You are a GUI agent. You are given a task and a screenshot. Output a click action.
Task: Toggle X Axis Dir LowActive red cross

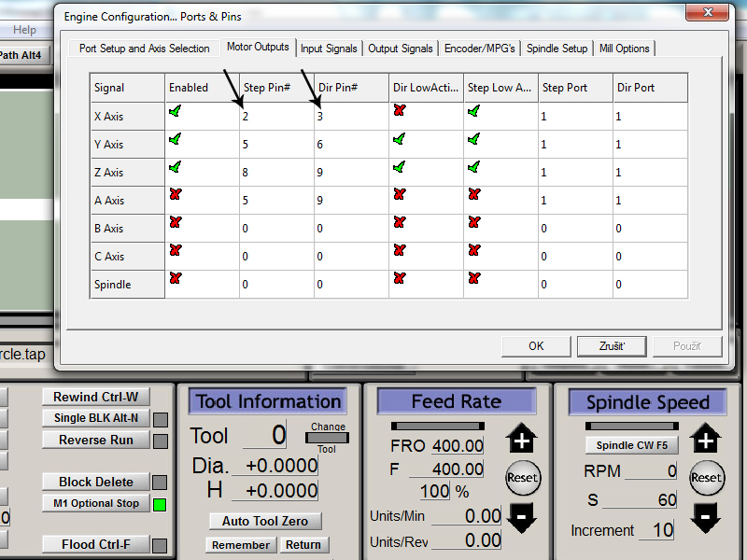click(400, 111)
